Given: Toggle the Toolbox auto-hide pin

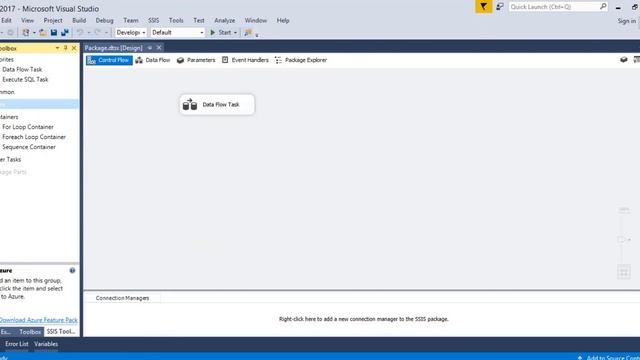Looking at the screenshot, I should coord(65,48).
